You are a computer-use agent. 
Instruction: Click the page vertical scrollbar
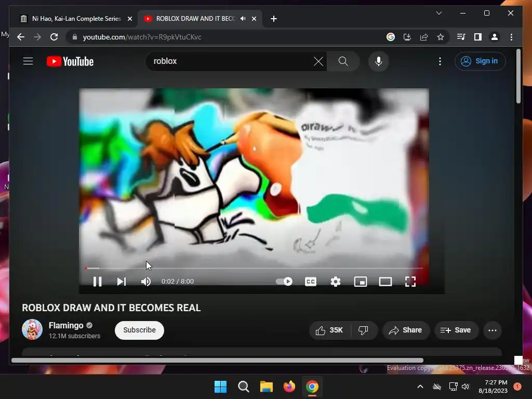[518, 76]
